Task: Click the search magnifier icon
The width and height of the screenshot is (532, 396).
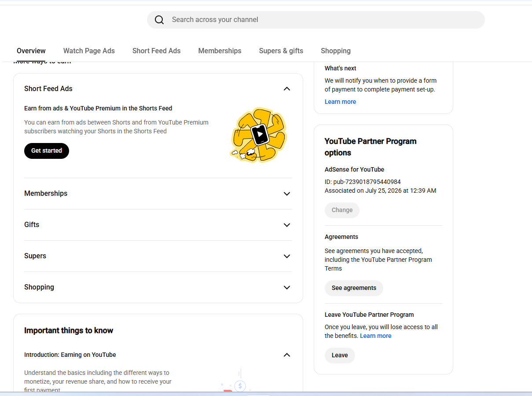Action: pos(159,20)
